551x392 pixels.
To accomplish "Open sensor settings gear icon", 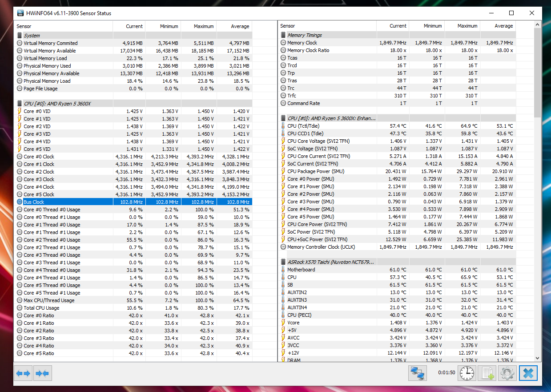I will click(x=507, y=373).
